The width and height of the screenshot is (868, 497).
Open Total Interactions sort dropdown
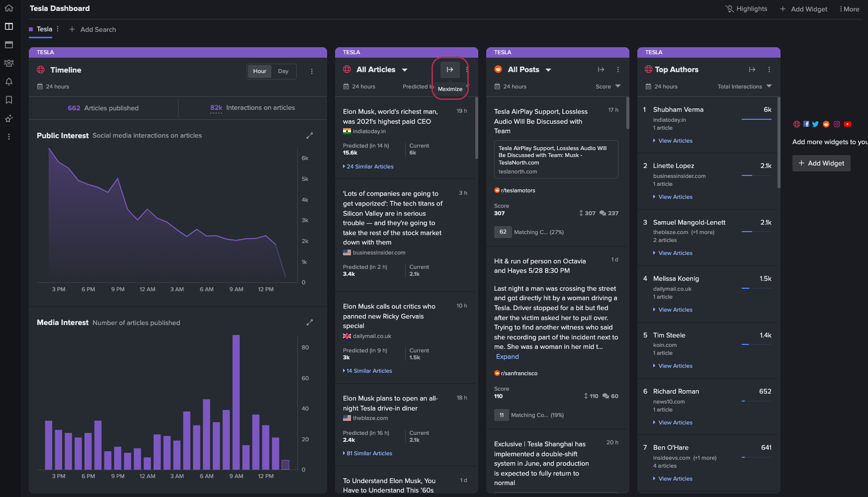pyautogui.click(x=745, y=86)
